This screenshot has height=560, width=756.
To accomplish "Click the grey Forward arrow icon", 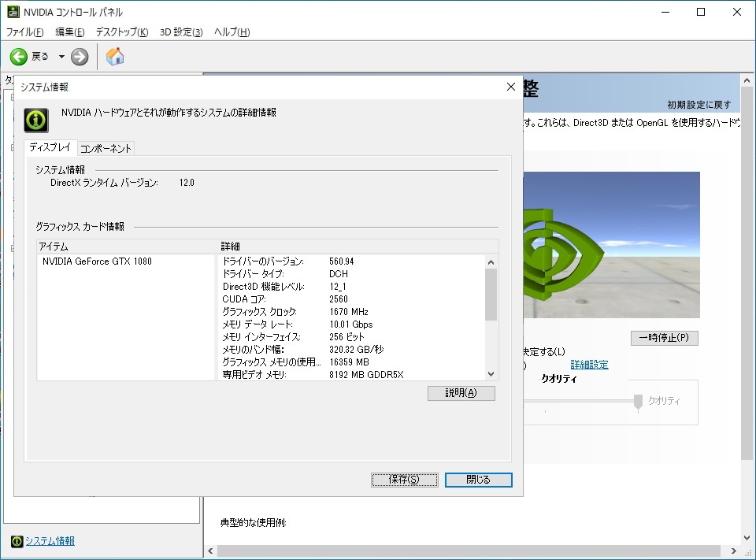I will click(80, 57).
